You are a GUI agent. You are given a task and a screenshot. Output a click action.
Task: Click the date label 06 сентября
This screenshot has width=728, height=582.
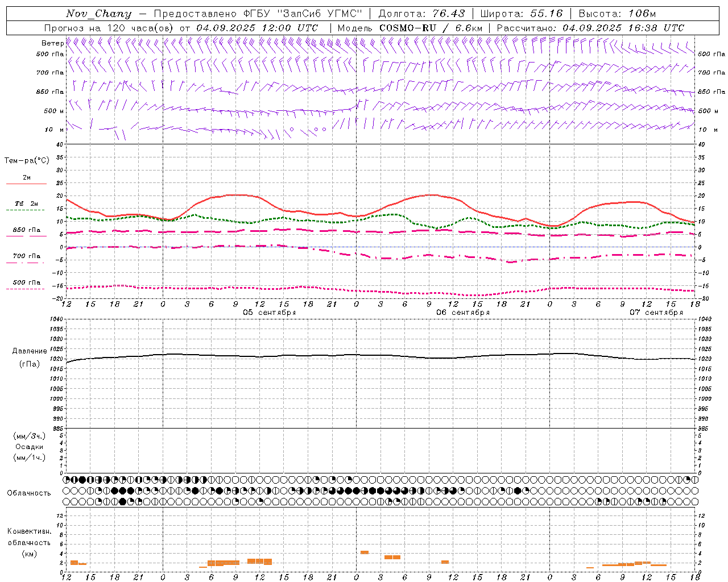pos(463,313)
